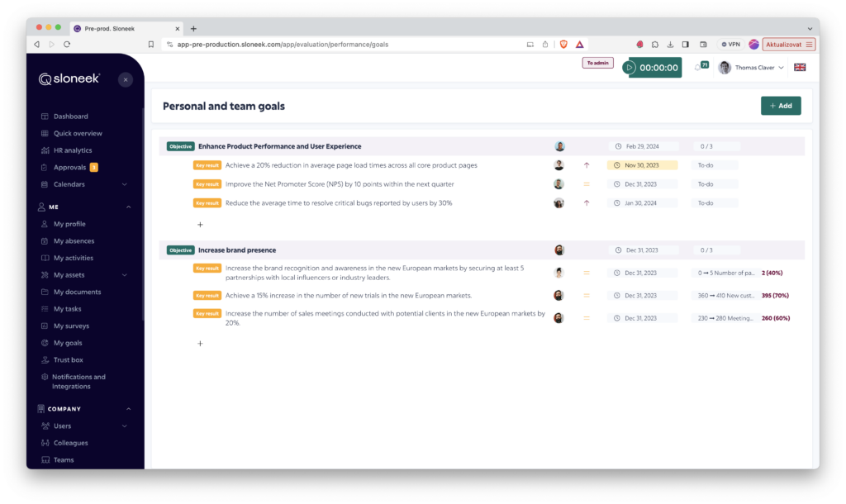Screen dimensions: 846x504
Task: Go to HR analytics in sidebar
Action: 72,150
